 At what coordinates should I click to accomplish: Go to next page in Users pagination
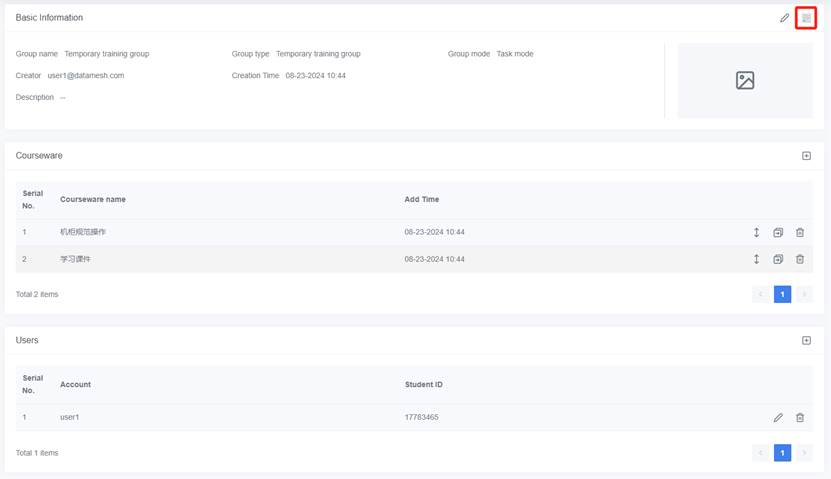tap(804, 453)
